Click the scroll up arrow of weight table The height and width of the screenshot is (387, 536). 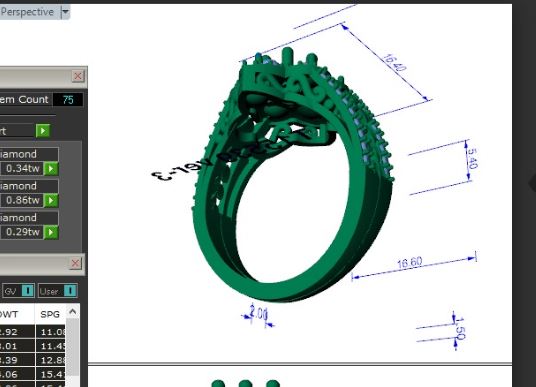pyautogui.click(x=72, y=311)
